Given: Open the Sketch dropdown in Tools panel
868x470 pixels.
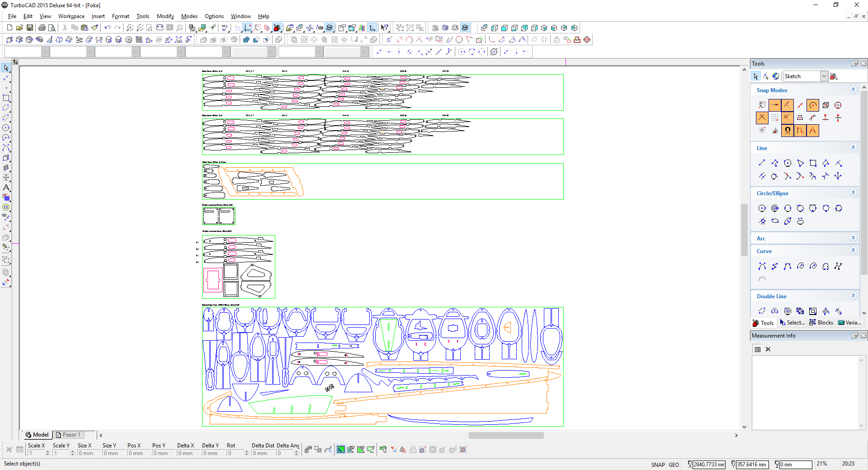Looking at the screenshot, I should [824, 76].
